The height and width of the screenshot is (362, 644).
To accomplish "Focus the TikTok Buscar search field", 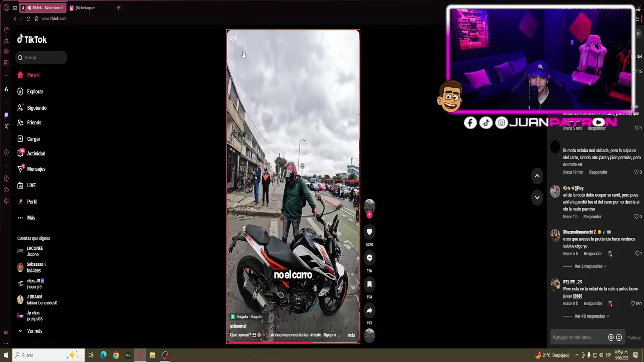I will pos(41,58).
